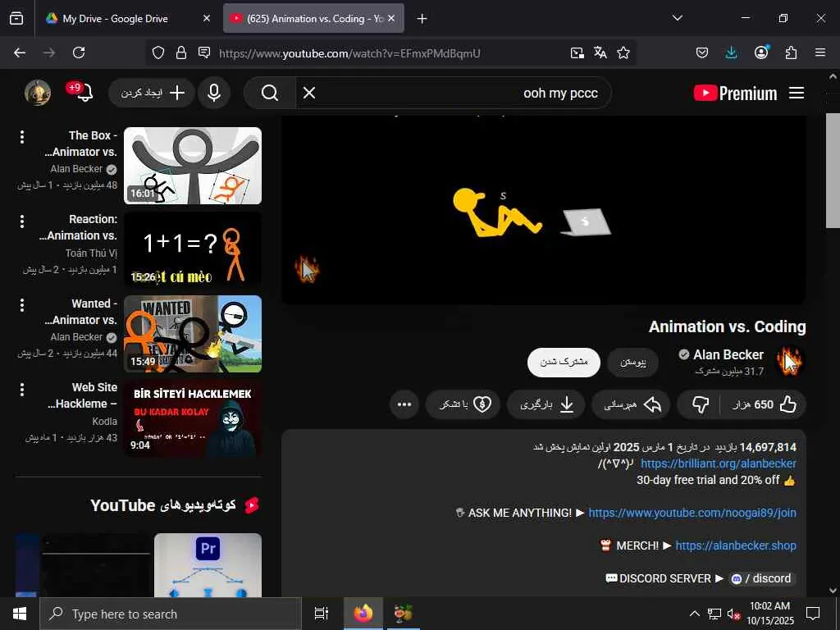Open The Box - Animator vs. video thumbnail
Viewport: 840px width, 630px height.
point(193,166)
